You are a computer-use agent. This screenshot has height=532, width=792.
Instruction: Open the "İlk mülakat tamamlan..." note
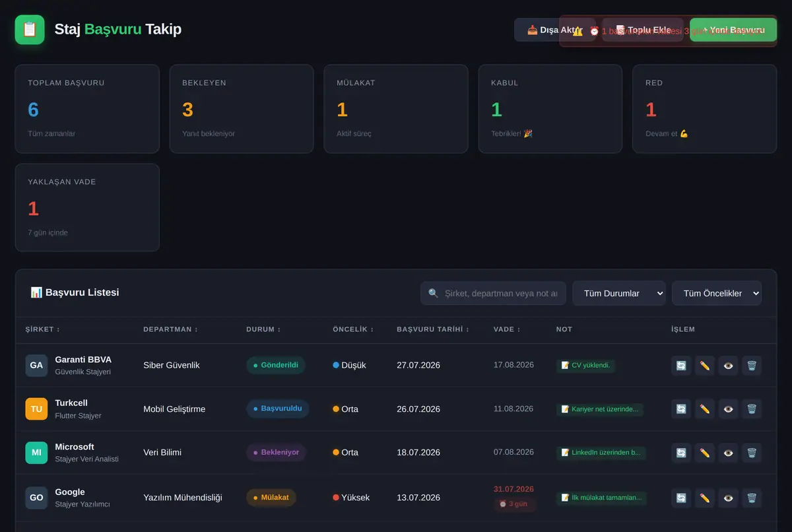pos(601,498)
